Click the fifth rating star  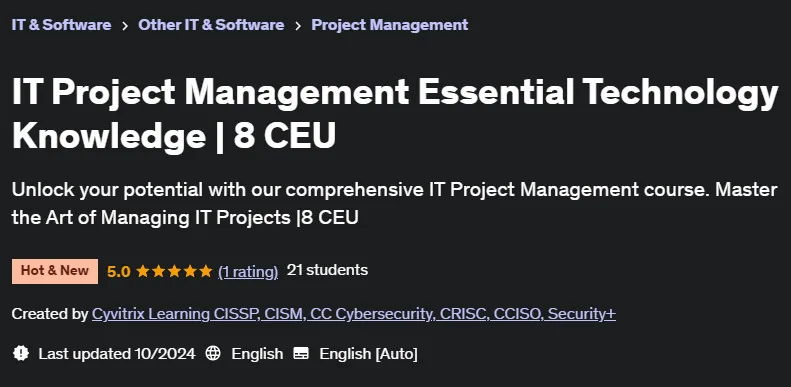pyautogui.click(x=206, y=271)
